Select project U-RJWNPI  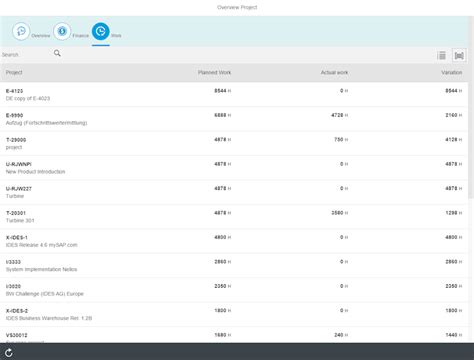pyautogui.click(x=234, y=168)
